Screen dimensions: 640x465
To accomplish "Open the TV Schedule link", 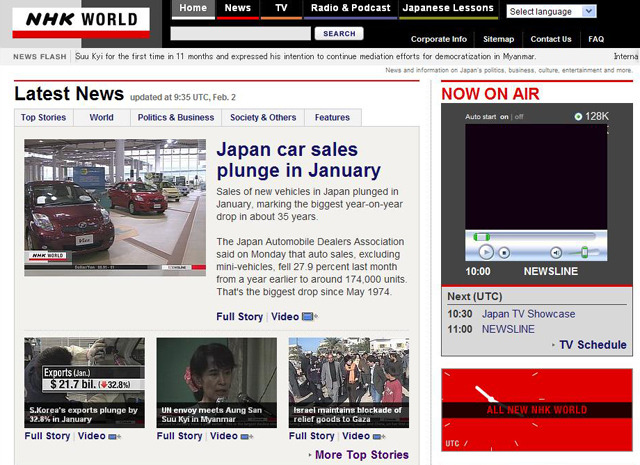I will (593, 345).
